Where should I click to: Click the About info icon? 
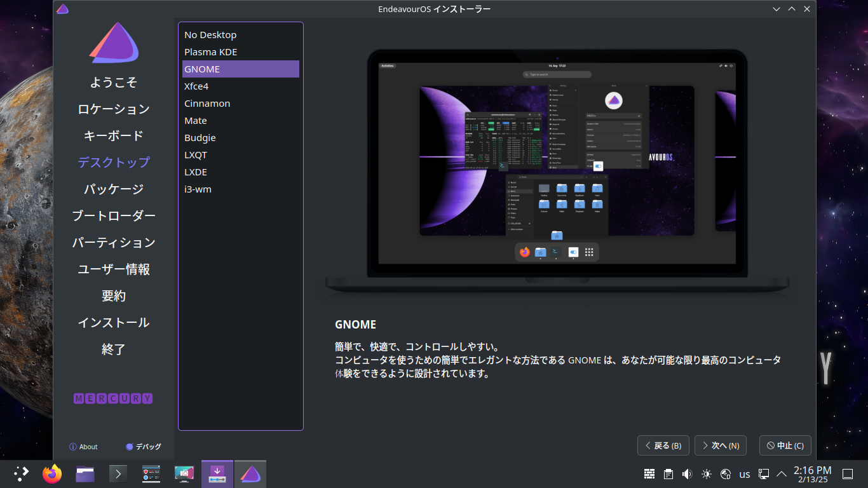[x=73, y=447]
